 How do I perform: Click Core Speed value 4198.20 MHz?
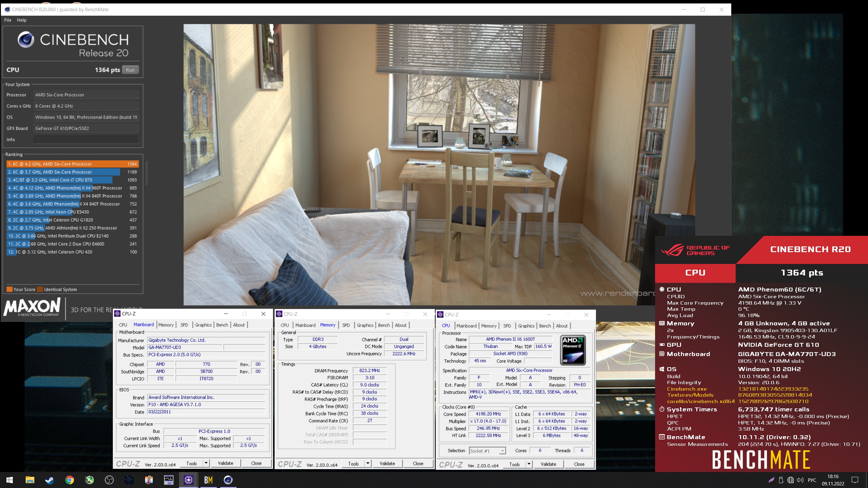coord(488,414)
